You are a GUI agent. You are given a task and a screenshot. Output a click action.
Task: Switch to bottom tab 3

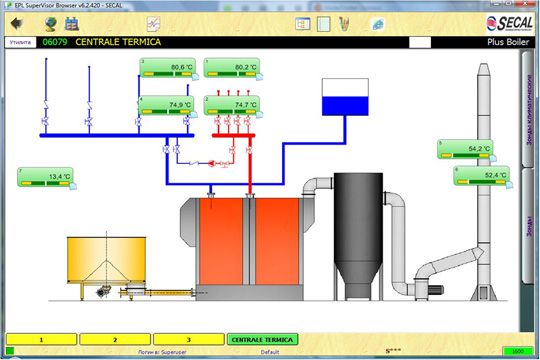189,340
